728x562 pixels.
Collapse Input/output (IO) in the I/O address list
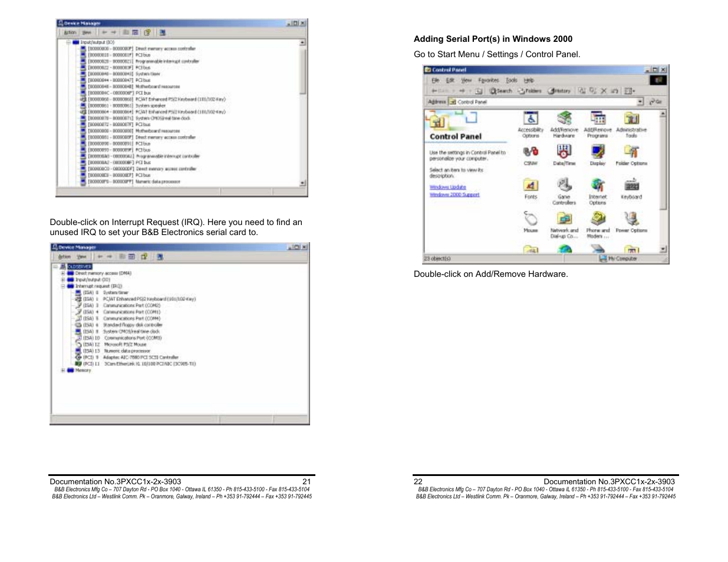pos(68,42)
